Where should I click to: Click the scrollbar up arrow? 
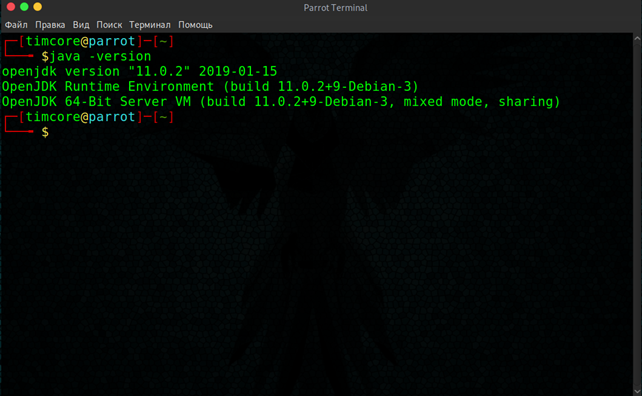coord(637,38)
